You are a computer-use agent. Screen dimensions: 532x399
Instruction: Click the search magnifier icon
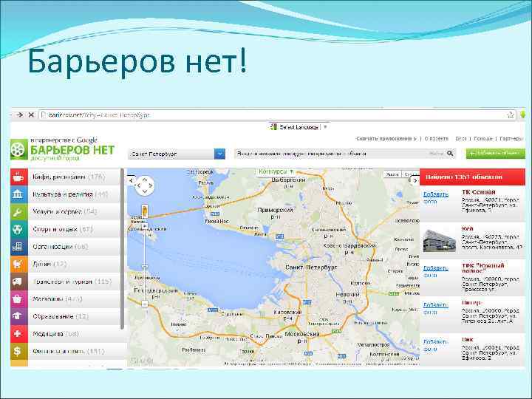(x=450, y=154)
